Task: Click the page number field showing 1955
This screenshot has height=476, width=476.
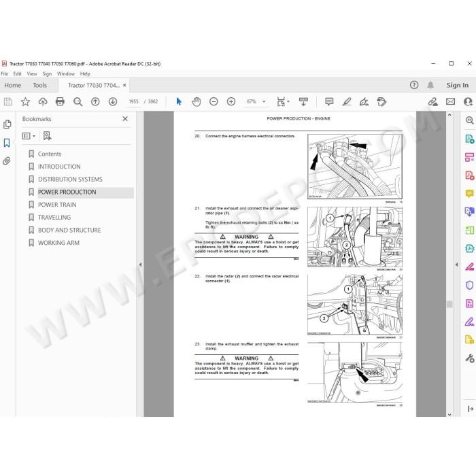Action: click(x=133, y=101)
